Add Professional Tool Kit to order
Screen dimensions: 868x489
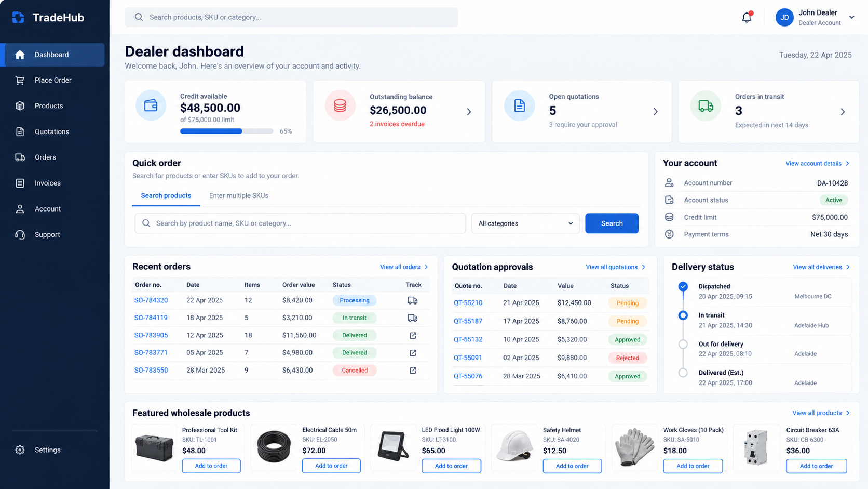211,466
